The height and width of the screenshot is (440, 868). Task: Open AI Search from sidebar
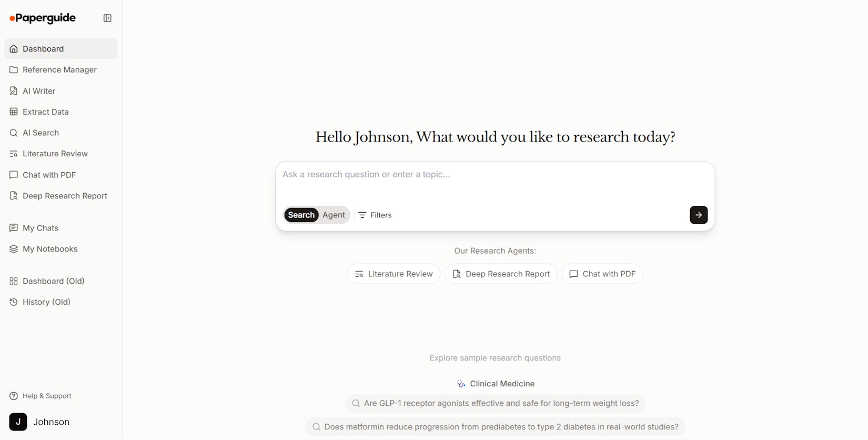click(41, 133)
